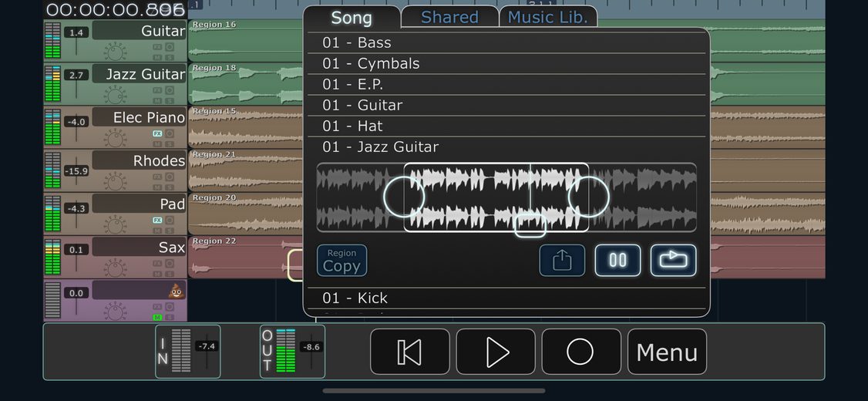Click the left selection handle on preview waveform
Image resolution: width=868 pixels, height=401 pixels.
404,197
